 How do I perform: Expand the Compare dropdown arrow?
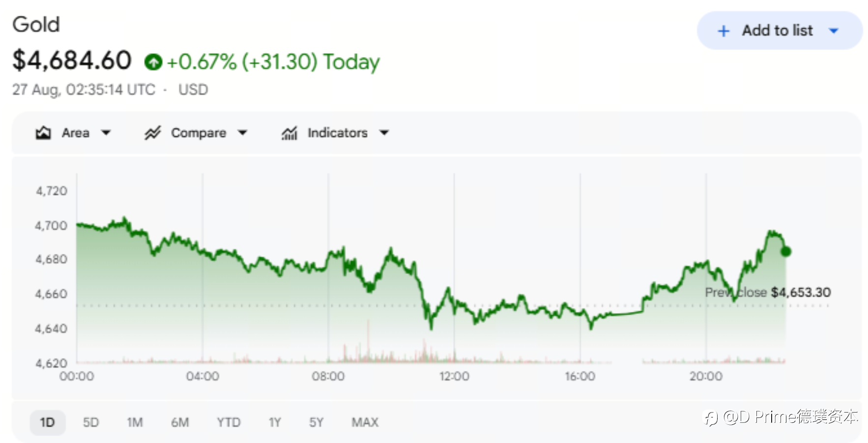tap(242, 133)
